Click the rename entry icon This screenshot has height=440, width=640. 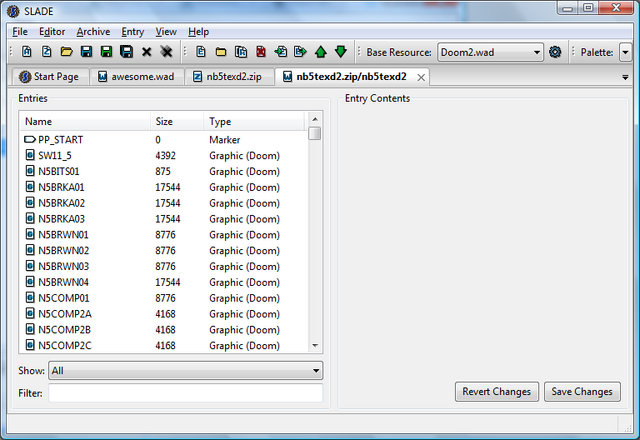[241, 52]
